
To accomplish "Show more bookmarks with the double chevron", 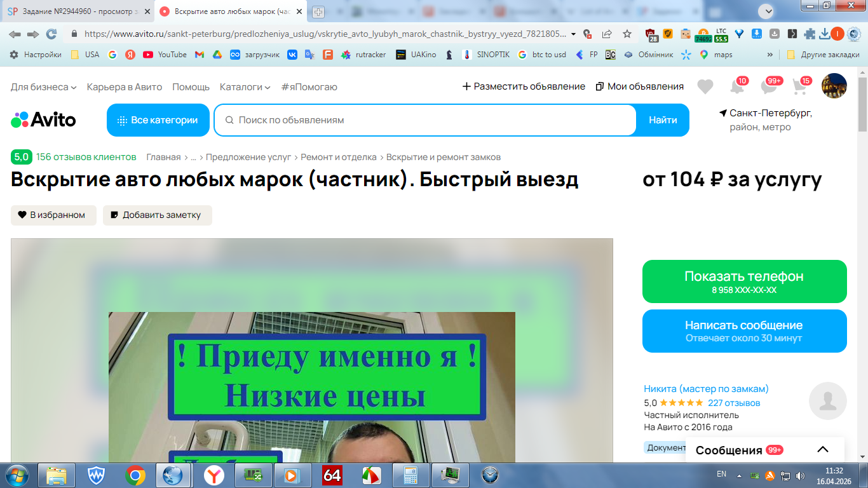I will coord(770,55).
